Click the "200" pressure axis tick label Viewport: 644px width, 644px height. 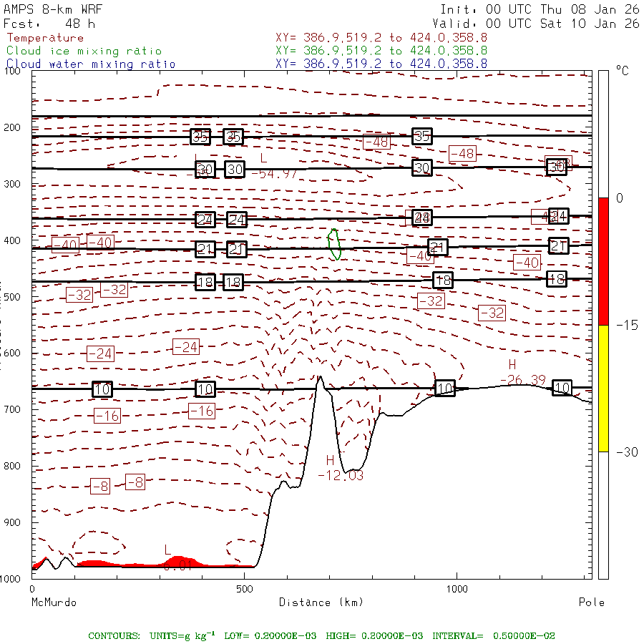pos(12,127)
